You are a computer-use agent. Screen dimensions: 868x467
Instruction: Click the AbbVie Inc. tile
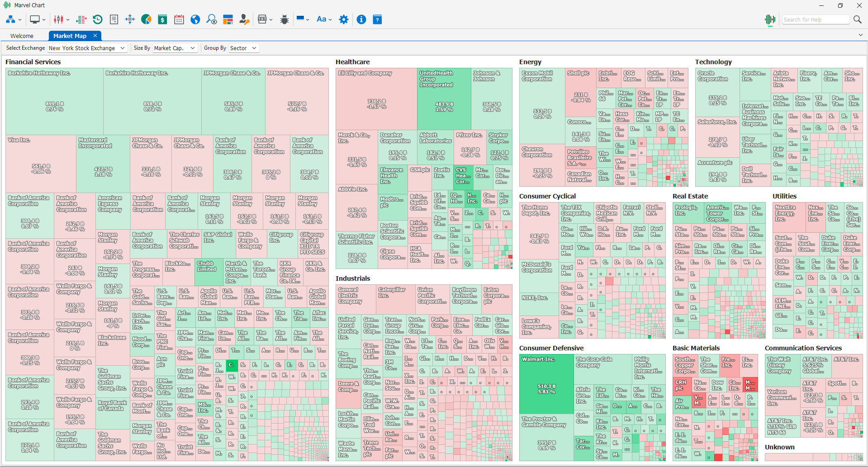pos(357,208)
